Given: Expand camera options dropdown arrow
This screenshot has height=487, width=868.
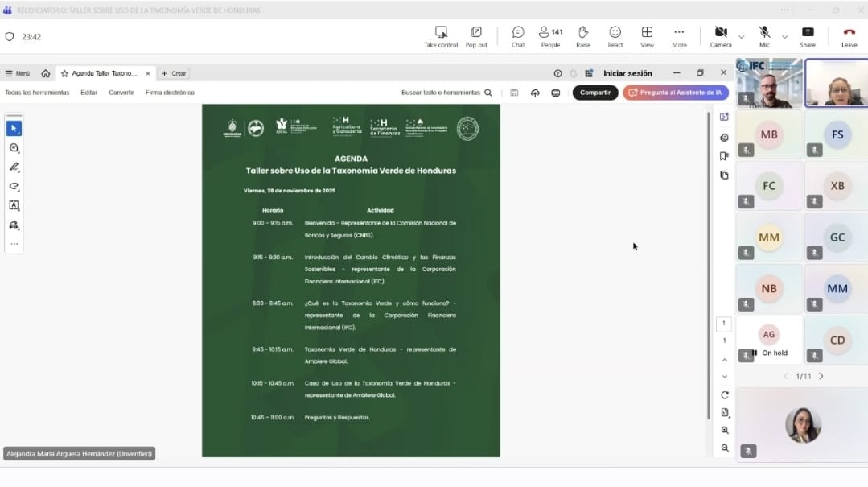Looking at the screenshot, I should coord(741,36).
